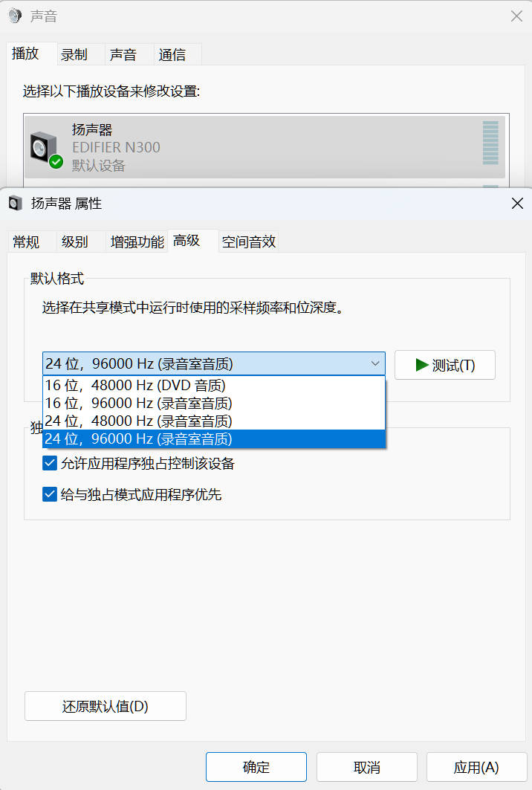Choose 16 位, 96000 Hz (录音室音质)
This screenshot has height=790, width=532.
click(214, 403)
